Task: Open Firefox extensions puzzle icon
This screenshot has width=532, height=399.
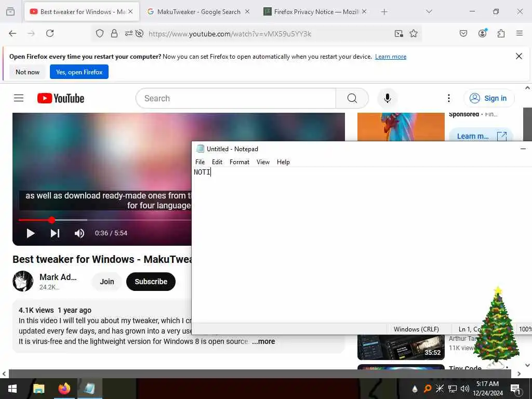Action: (501, 33)
